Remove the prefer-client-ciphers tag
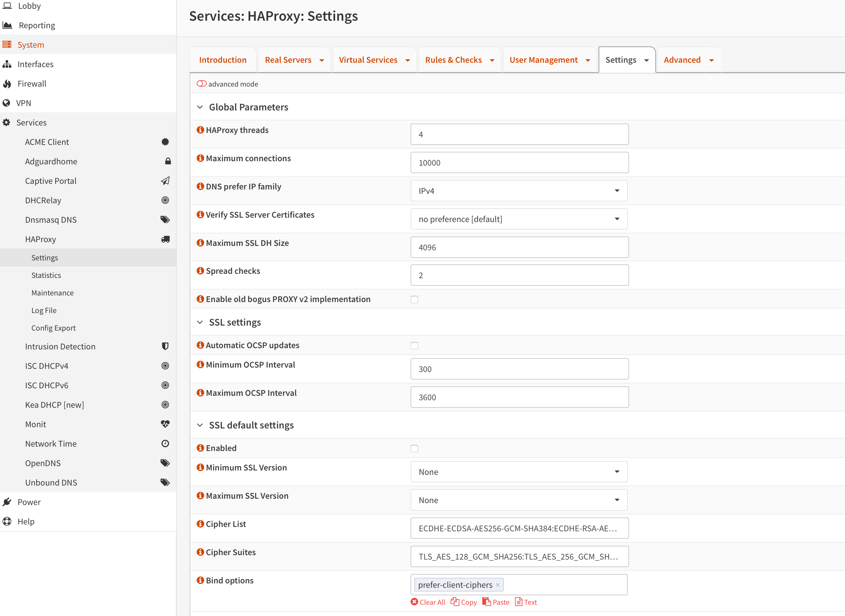The height and width of the screenshot is (616, 845). (x=498, y=585)
